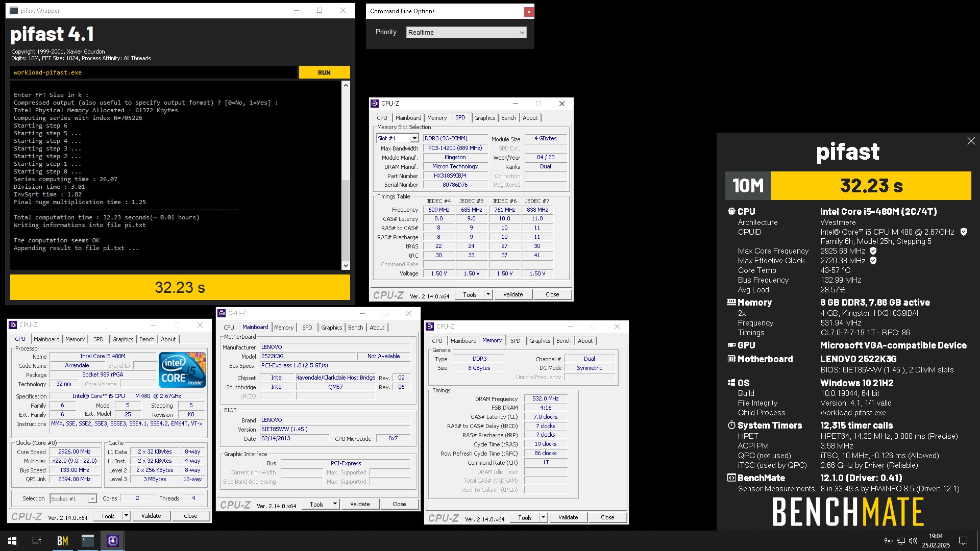Click the Intel Core i5 inside logo
Viewport: 980px width, 551px height.
click(182, 370)
